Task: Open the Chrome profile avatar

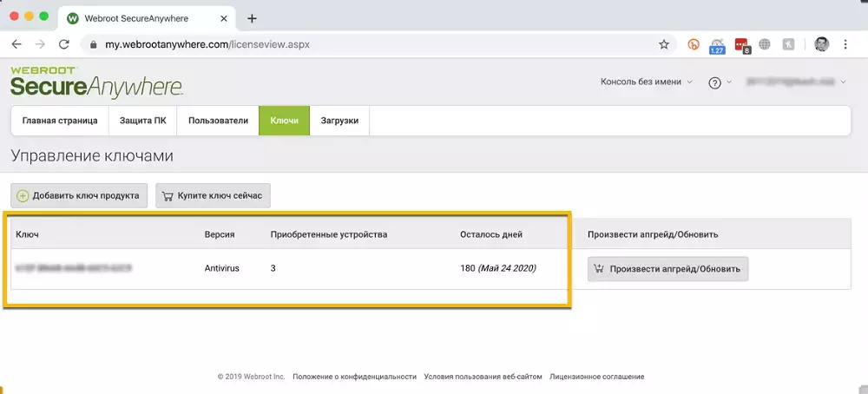Action: pos(821,44)
